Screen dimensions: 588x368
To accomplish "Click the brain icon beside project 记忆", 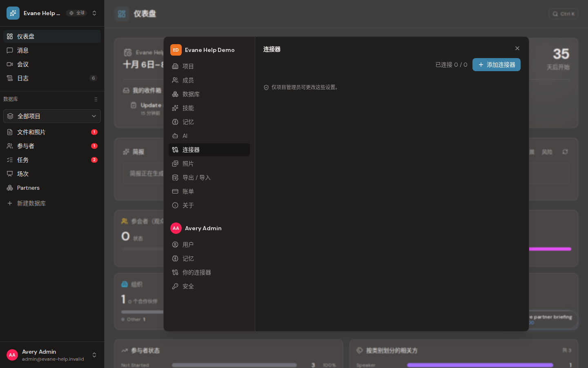I will [175, 122].
